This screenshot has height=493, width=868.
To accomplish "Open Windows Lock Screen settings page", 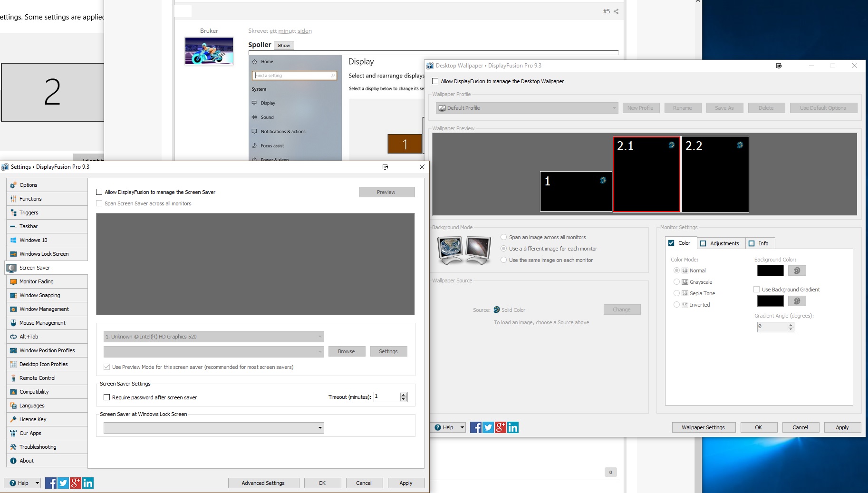I will pyautogui.click(x=47, y=254).
